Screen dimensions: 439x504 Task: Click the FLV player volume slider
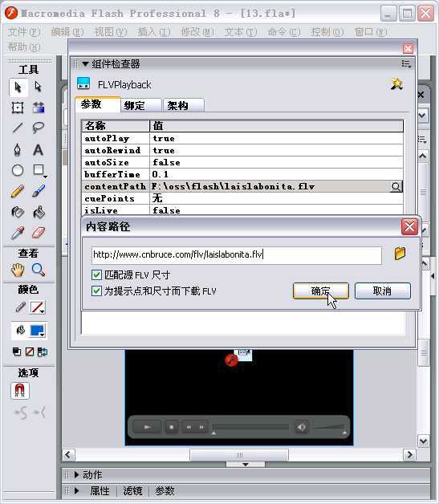329,427
